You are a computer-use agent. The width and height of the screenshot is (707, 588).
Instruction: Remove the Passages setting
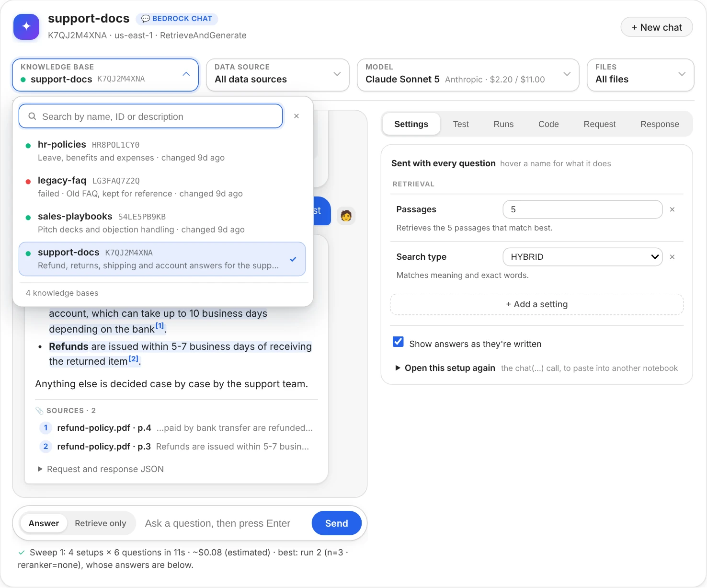click(672, 209)
